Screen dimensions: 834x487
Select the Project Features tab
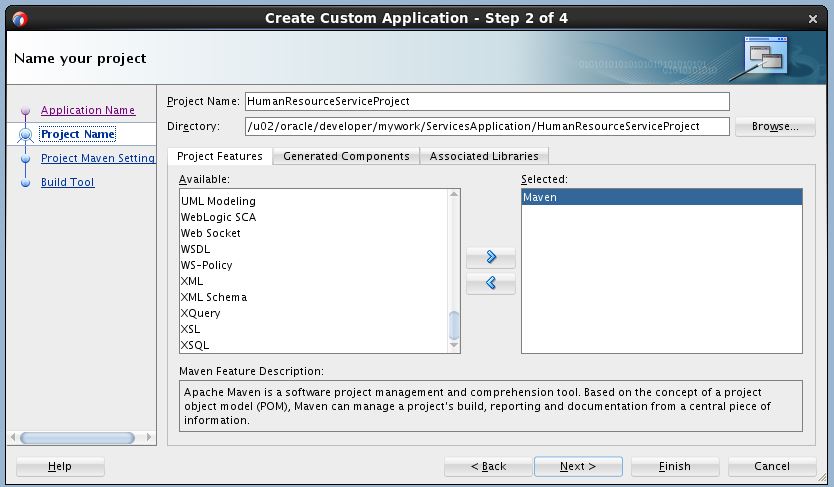click(x=220, y=156)
